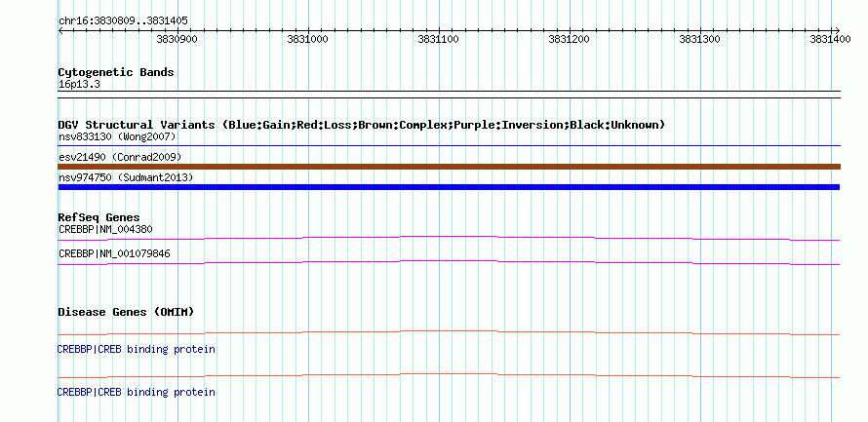Click the magenta NM_004380 gene line

[x=449, y=239]
